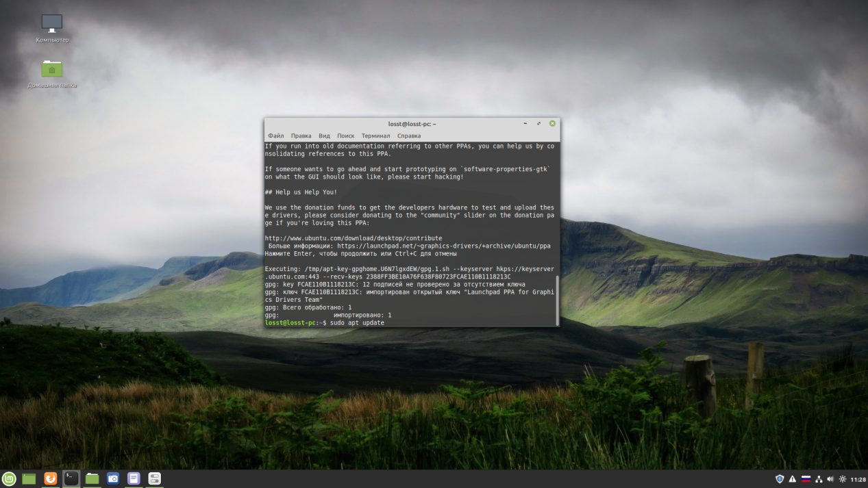This screenshot has width=868, height=488.
Task: Close the terminal with the green button
Action: (552, 124)
